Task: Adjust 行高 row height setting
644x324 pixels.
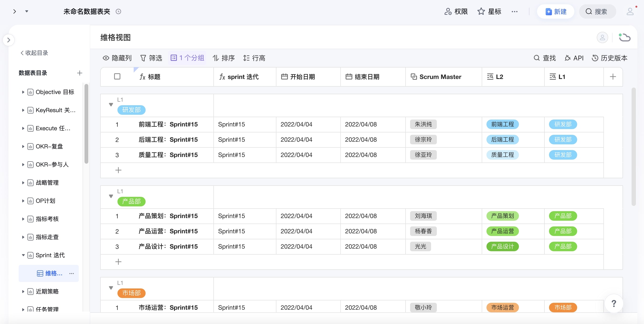Action: (x=254, y=58)
